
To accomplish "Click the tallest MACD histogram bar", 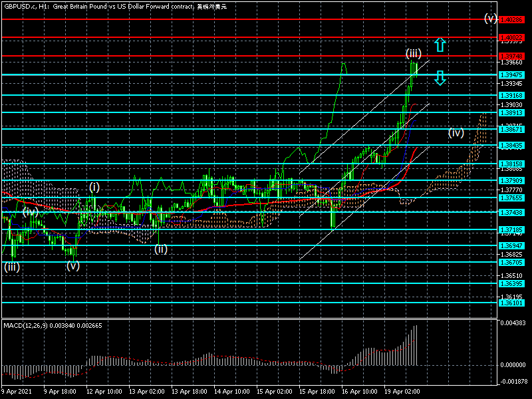I will [x=416, y=345].
